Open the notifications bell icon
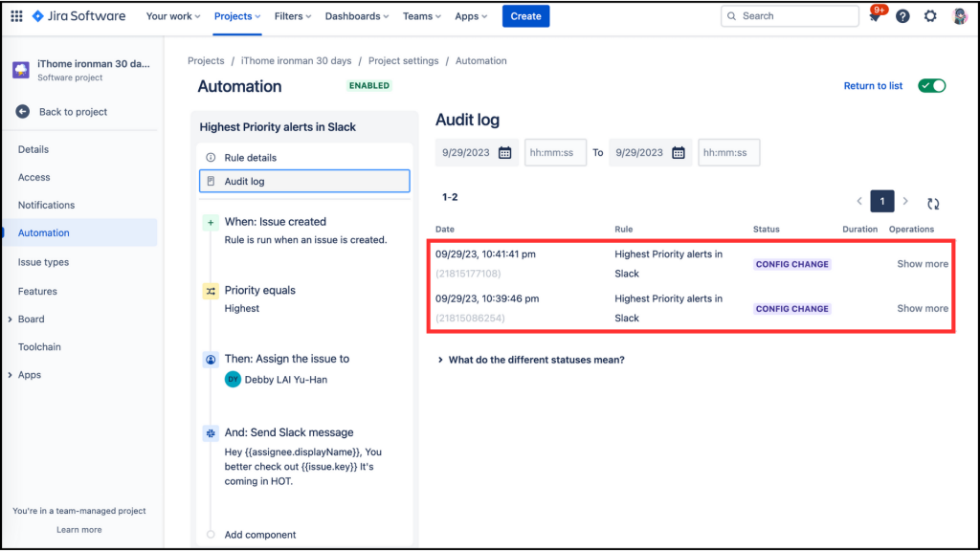Image resolution: width=980 pixels, height=551 pixels. (x=875, y=17)
